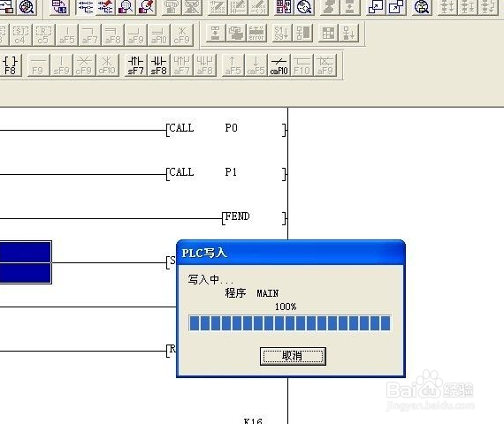504x424 pixels.
Task: Click the falling pulse parallel contact aF8 icon
Action: pos(205,65)
